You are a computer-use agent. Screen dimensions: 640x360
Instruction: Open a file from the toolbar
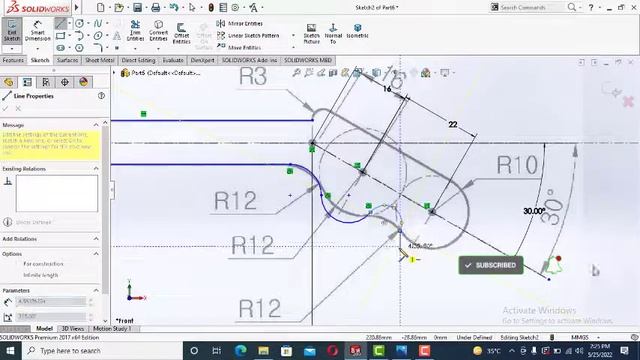pyautogui.click(x=119, y=7)
